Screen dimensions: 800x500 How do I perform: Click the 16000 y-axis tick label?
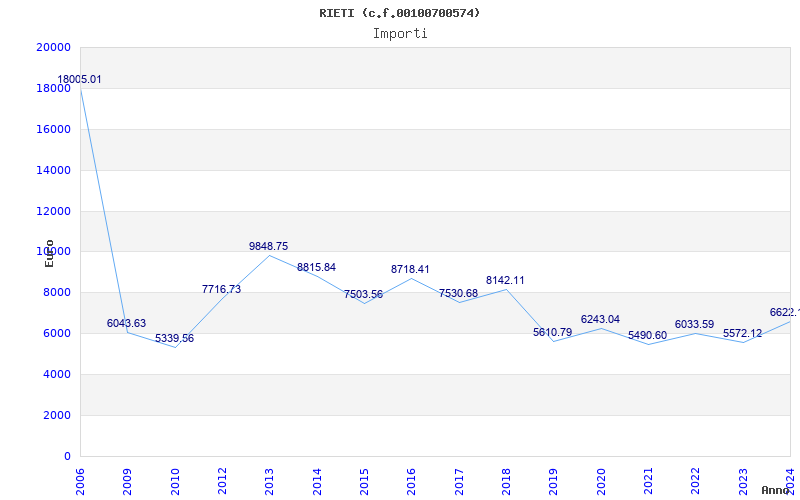(x=54, y=129)
